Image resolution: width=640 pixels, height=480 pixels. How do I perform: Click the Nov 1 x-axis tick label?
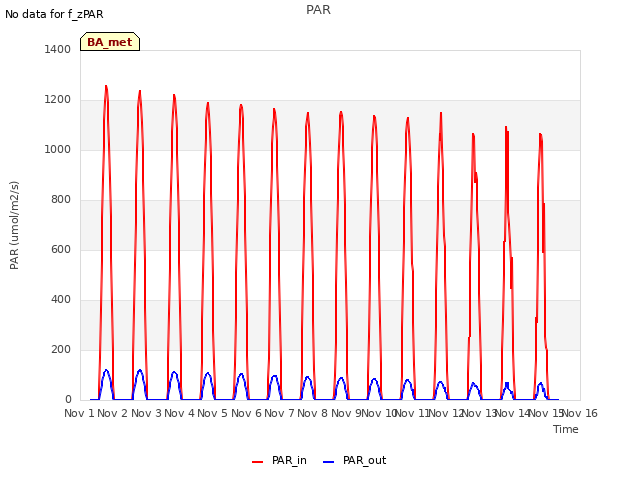point(79,413)
